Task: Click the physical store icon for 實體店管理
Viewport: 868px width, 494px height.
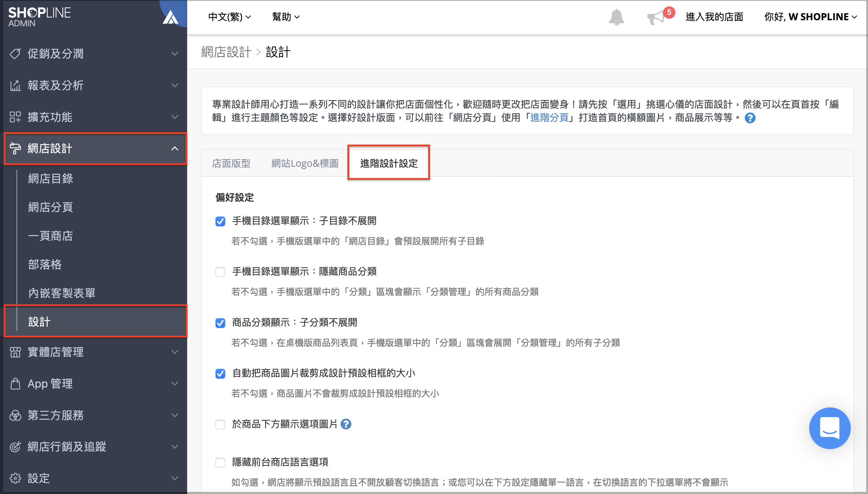Action: point(15,352)
